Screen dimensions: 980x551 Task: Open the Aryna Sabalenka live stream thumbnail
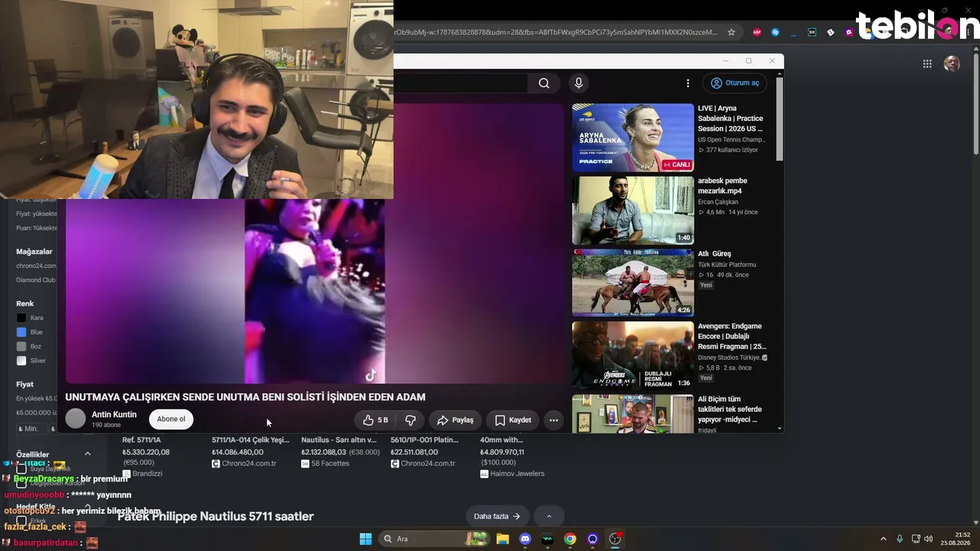click(x=633, y=138)
